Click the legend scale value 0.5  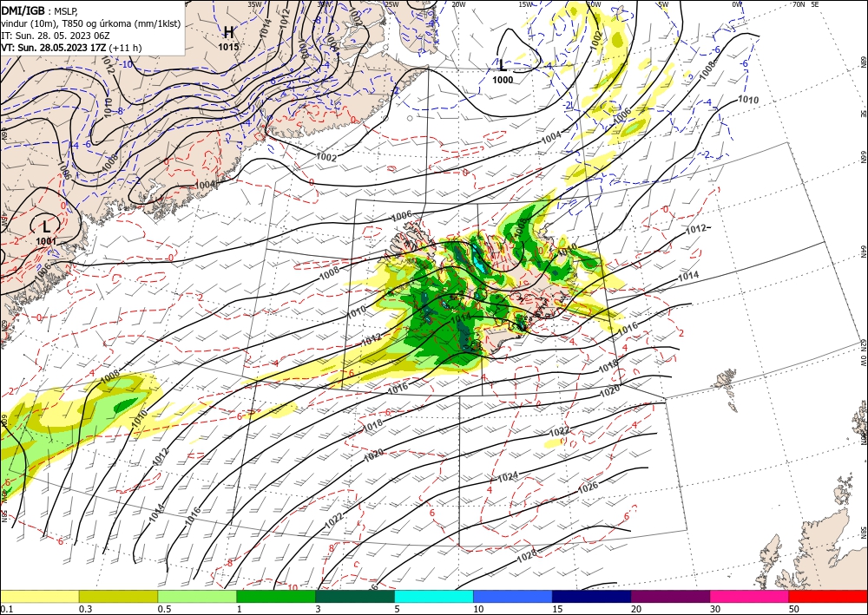[164, 609]
